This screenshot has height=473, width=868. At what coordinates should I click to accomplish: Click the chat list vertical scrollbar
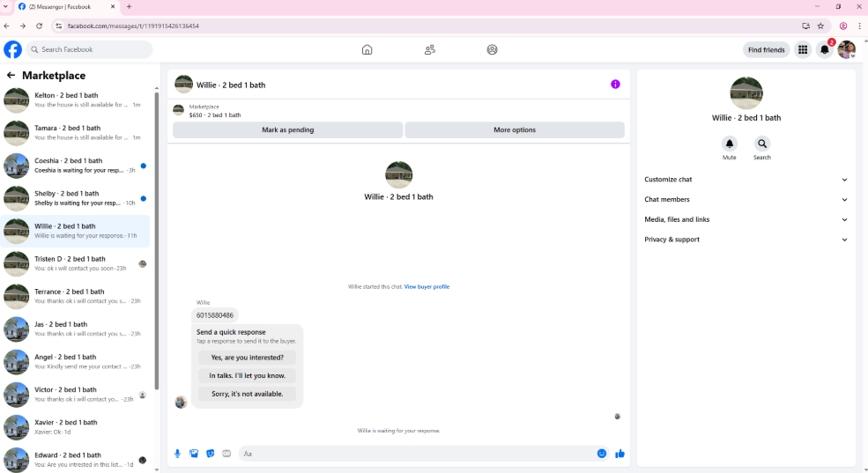tap(157, 240)
